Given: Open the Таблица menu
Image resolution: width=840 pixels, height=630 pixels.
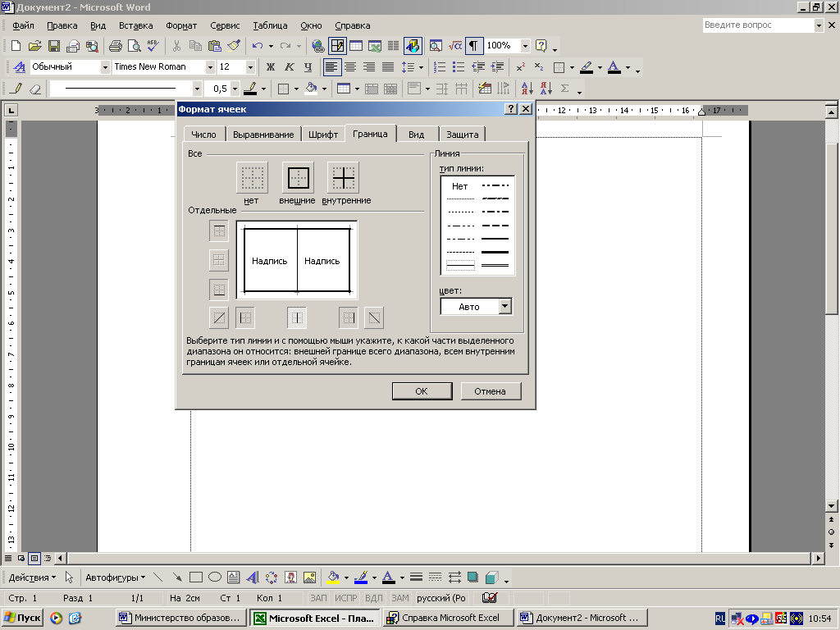Looking at the screenshot, I should pos(270,25).
